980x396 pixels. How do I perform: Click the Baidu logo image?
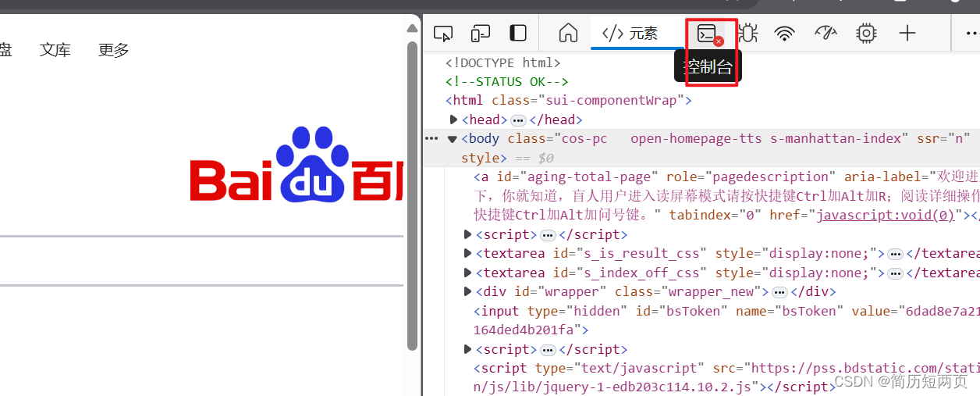tap(296, 166)
